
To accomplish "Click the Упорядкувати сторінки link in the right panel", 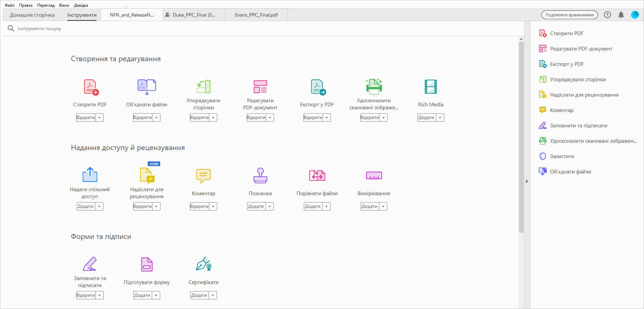I will click(x=578, y=79).
